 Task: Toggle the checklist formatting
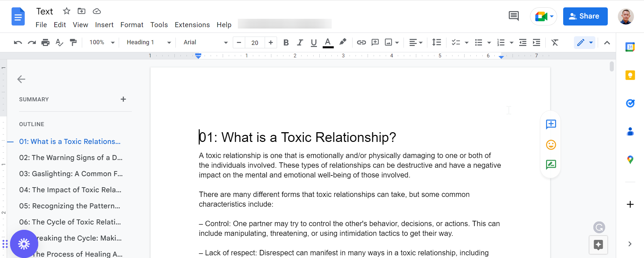[455, 42]
